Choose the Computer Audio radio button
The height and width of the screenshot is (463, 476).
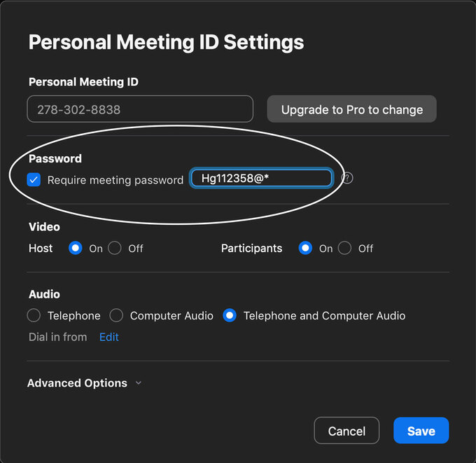(x=116, y=315)
